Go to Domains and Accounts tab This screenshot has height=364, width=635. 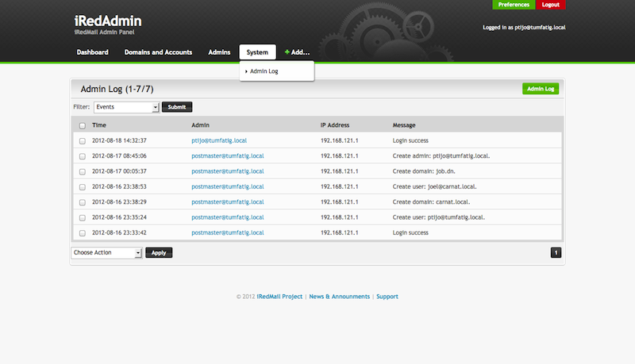click(x=158, y=52)
